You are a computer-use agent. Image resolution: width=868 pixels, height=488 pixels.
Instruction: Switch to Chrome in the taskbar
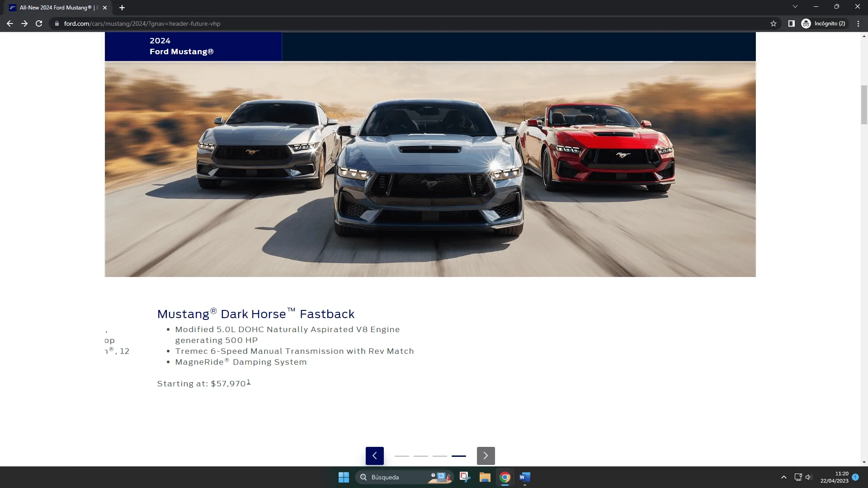505,477
